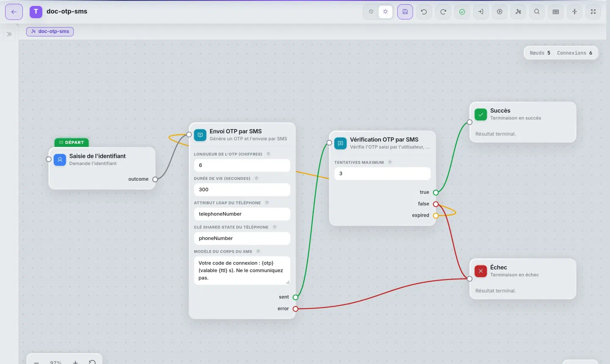This screenshot has width=610, height=364.
Task: Click the red error output port
Action: tap(295, 309)
